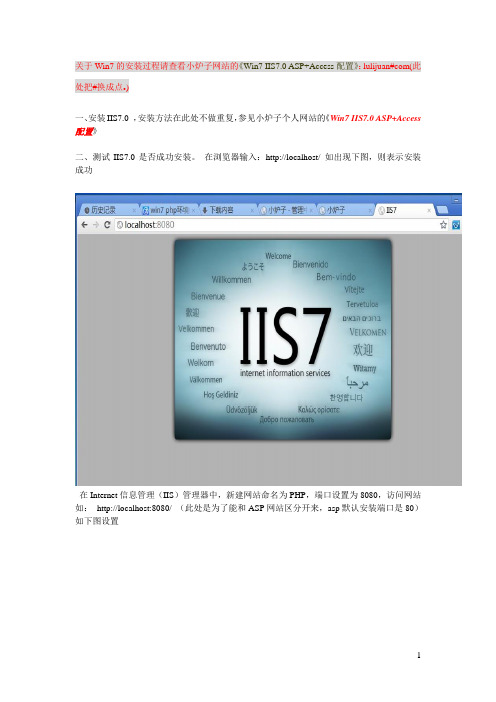This screenshot has width=496, height=702.
Task: Click the IIS7 welcome image
Action: coord(282,339)
